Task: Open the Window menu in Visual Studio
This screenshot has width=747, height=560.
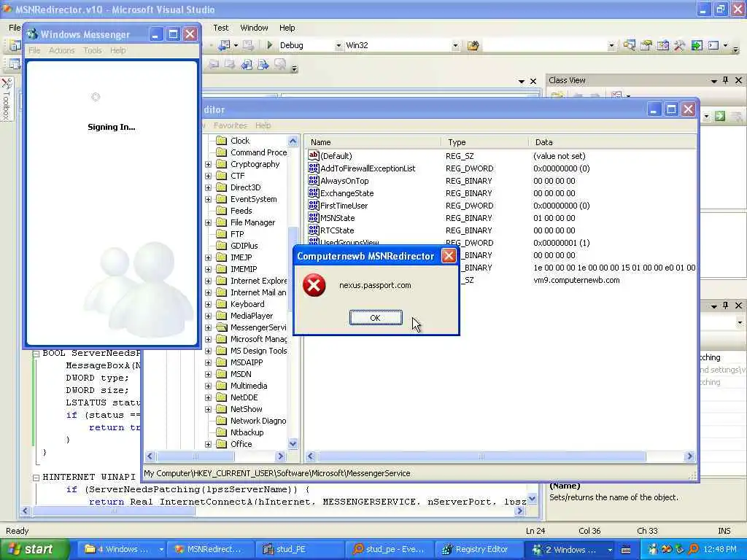Action: coord(254,28)
